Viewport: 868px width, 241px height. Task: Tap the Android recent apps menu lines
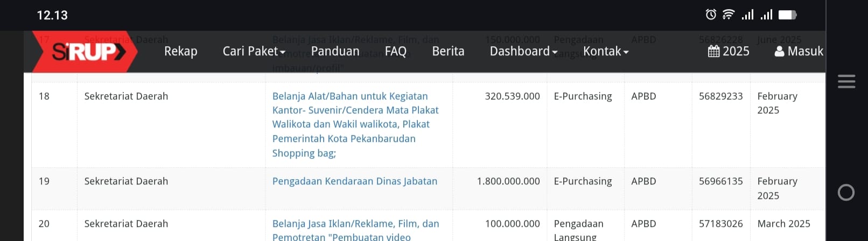pyautogui.click(x=846, y=81)
